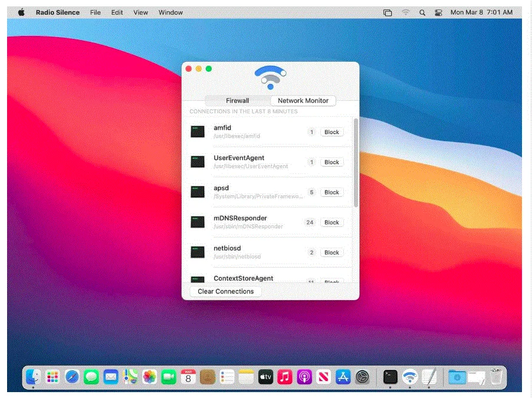Image resolution: width=532 pixels, height=398 pixels.
Task: Open Notes app in the Dock
Action: click(x=246, y=377)
